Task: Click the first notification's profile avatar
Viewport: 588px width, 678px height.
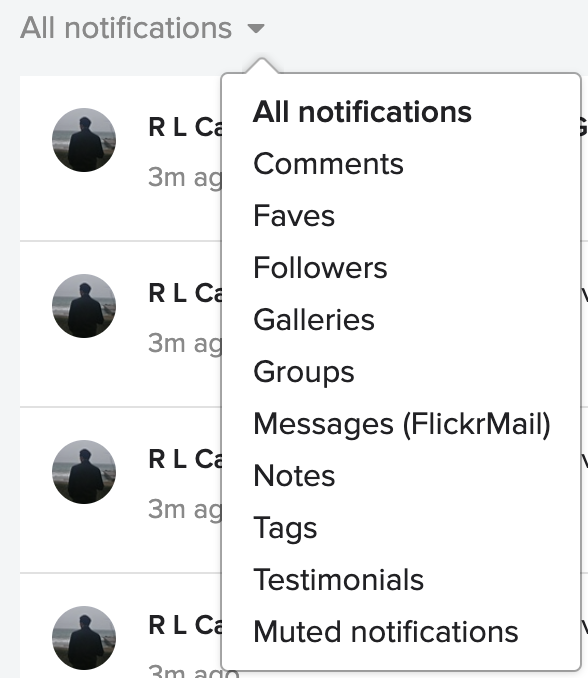Action: click(x=84, y=140)
